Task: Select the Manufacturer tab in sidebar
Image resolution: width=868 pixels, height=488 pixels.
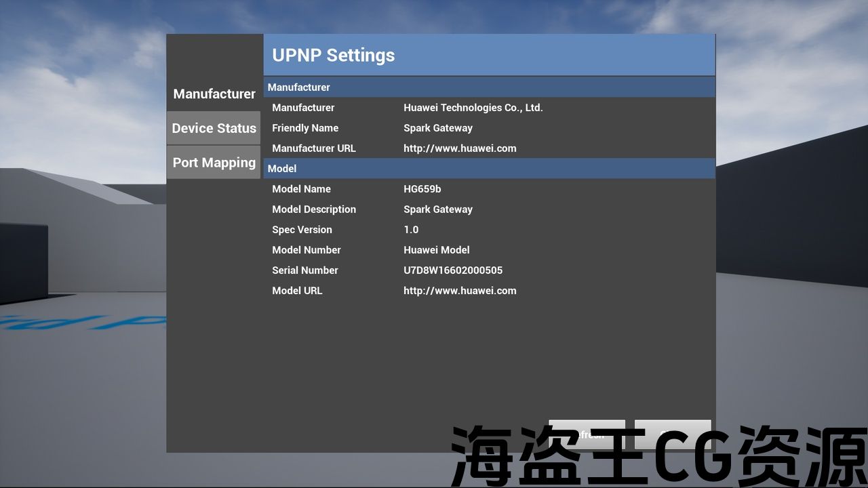Action: tap(214, 94)
